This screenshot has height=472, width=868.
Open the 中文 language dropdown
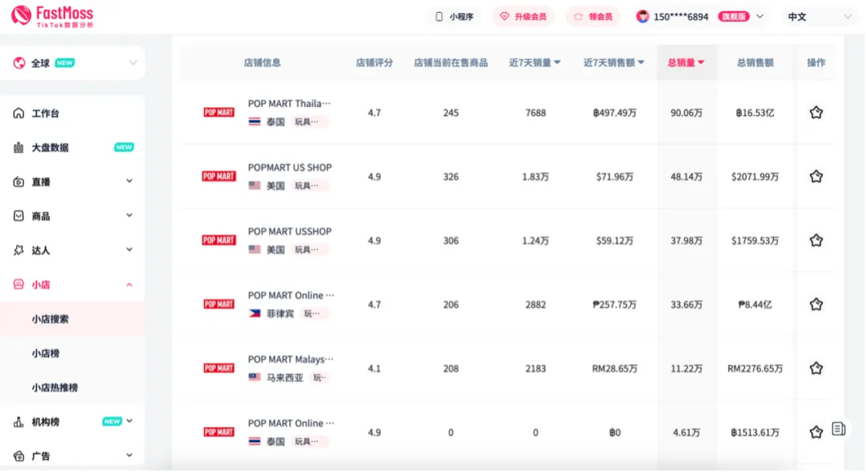click(819, 17)
